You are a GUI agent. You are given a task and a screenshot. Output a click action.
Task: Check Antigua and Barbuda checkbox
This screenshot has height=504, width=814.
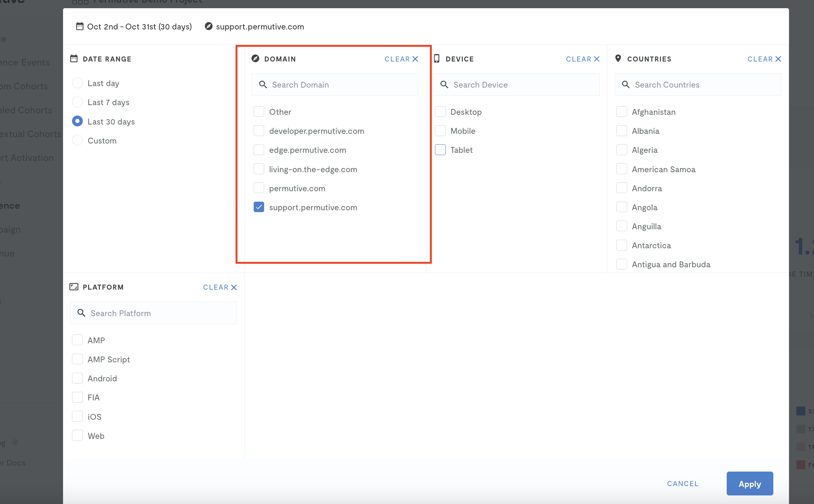click(x=622, y=264)
